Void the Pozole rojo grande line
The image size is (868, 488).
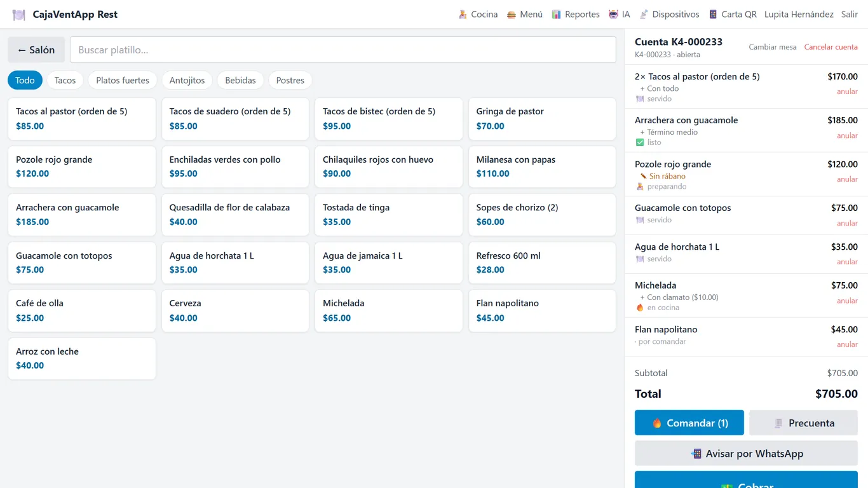tap(847, 179)
